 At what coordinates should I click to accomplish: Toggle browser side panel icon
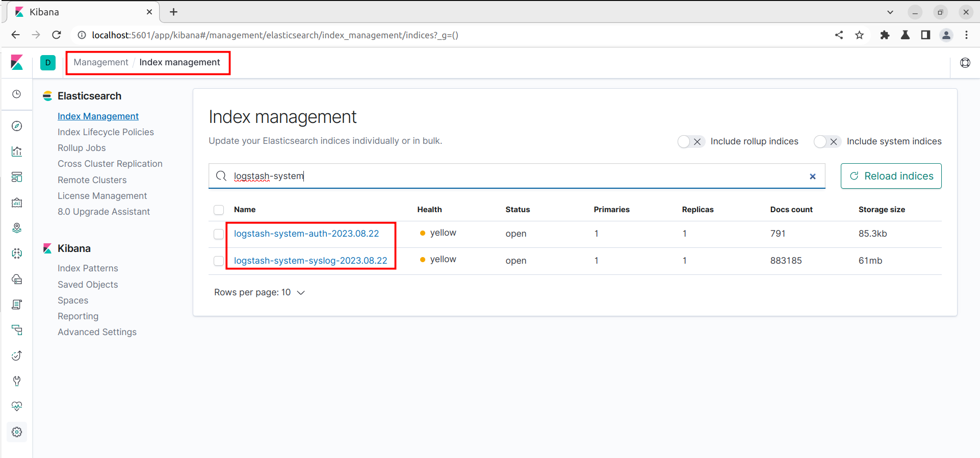(x=925, y=35)
